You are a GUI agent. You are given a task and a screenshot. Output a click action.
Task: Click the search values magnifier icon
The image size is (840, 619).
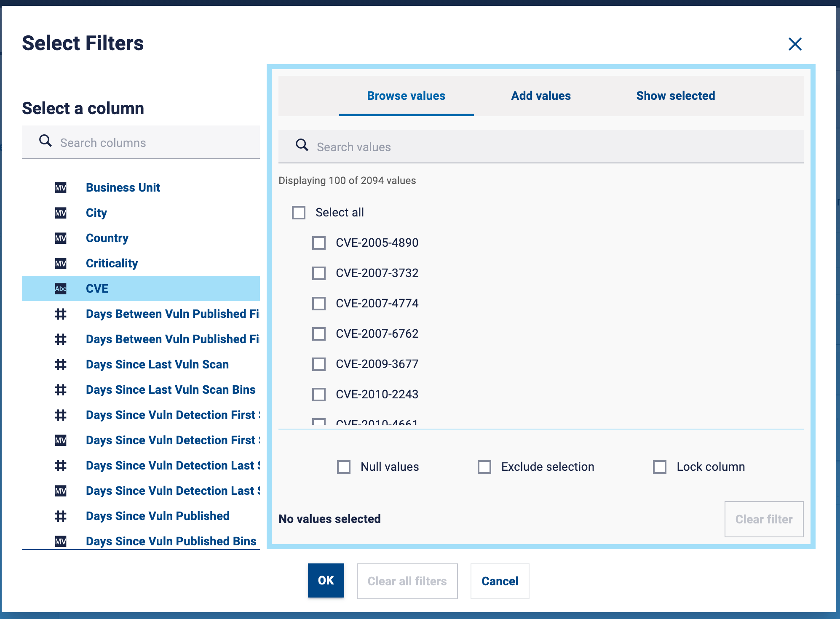click(302, 145)
